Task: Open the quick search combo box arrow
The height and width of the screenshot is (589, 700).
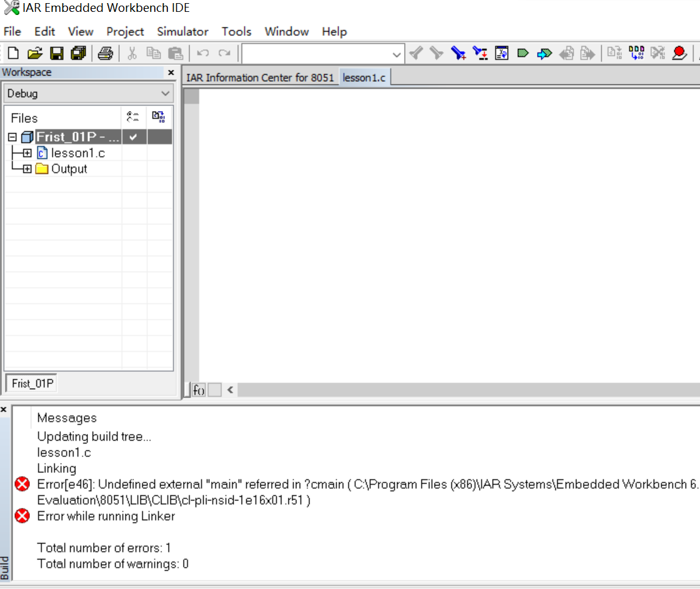Action: click(397, 54)
